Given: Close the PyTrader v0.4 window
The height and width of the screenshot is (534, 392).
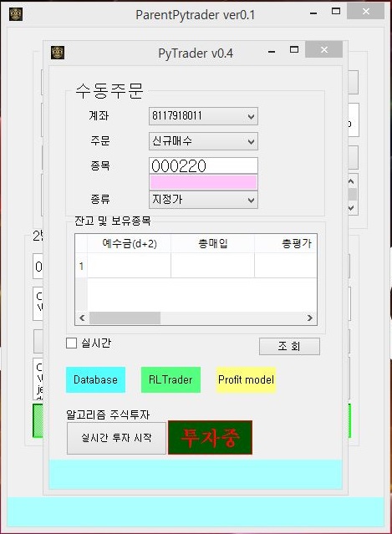Looking at the screenshot, I should [x=324, y=49].
